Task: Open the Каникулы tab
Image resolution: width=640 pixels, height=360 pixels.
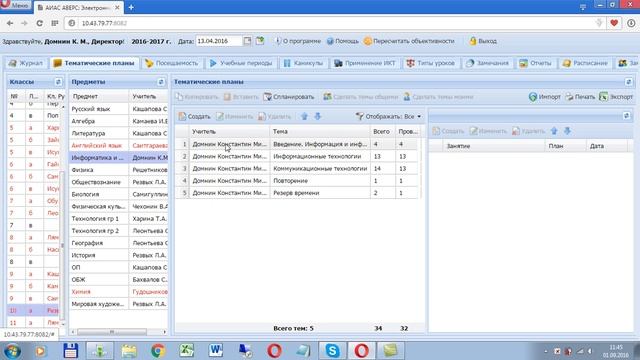Action: pos(303,63)
